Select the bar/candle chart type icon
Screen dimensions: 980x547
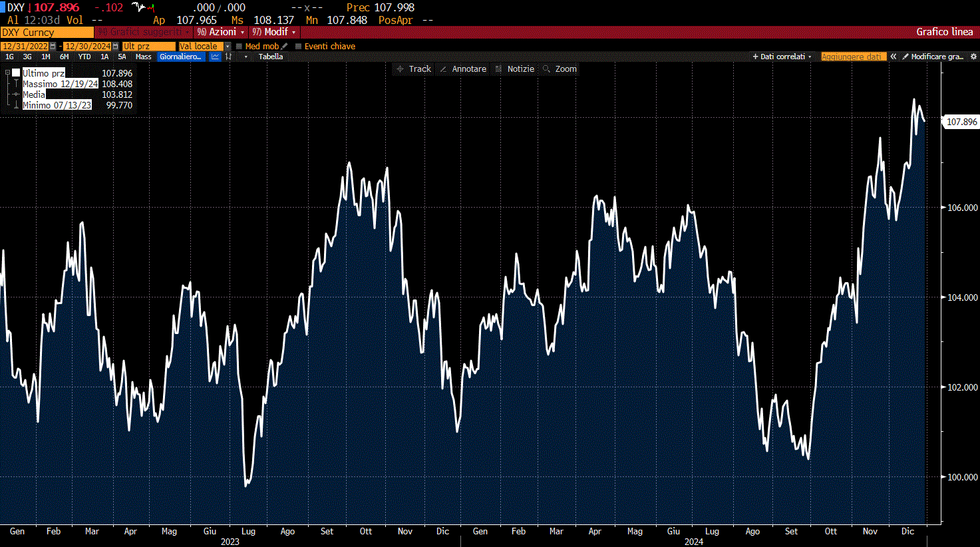[228, 57]
